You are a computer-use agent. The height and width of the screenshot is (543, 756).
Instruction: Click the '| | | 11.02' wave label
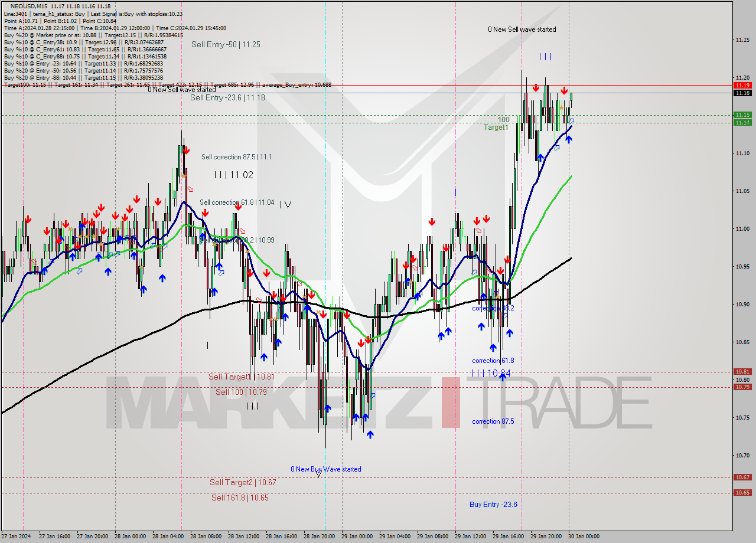[x=233, y=175]
